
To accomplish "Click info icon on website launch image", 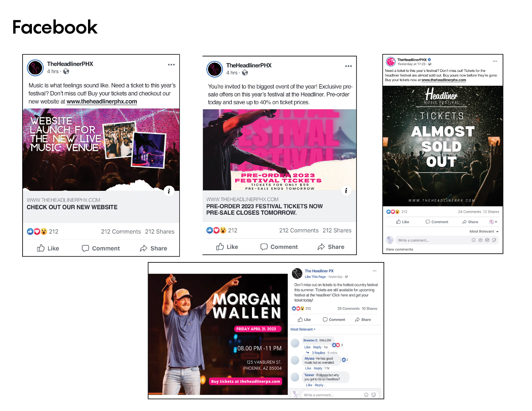I will pos(169,191).
